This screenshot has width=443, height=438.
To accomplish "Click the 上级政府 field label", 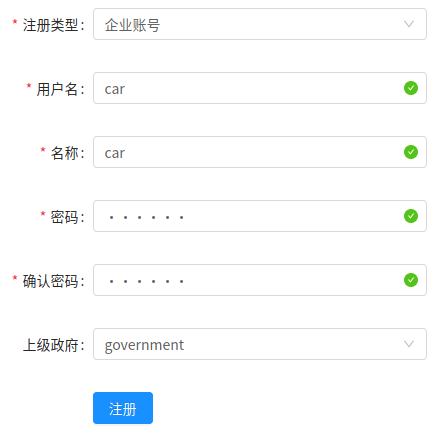I will [51, 345].
